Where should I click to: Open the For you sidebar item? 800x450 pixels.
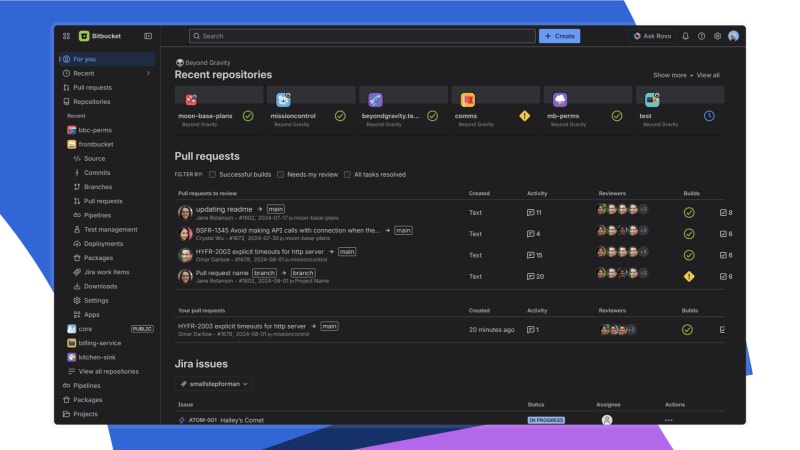tap(107, 59)
